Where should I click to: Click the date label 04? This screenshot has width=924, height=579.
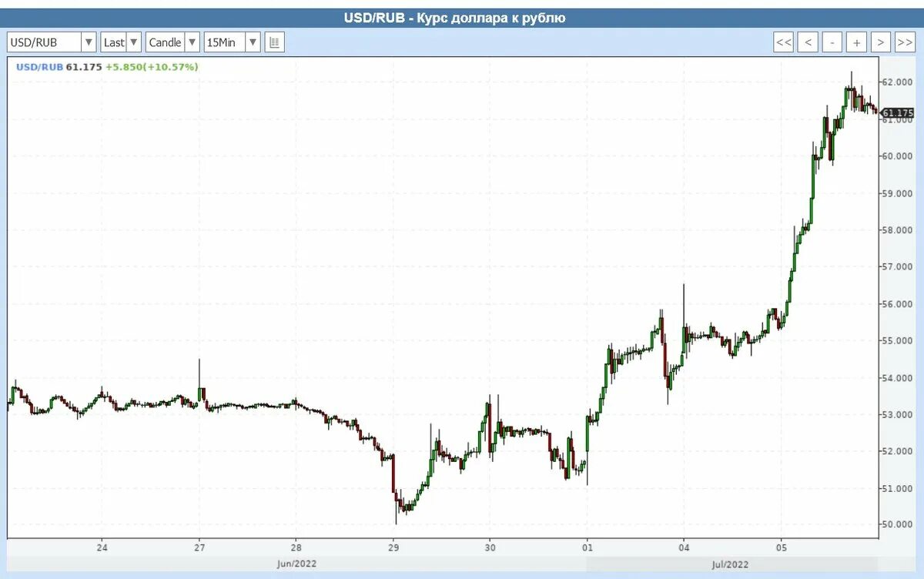point(684,549)
